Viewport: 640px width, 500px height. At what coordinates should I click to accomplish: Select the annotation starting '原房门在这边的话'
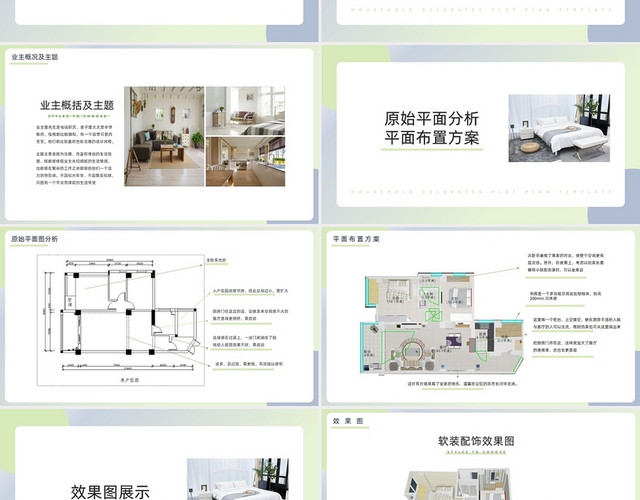[x=250, y=315]
